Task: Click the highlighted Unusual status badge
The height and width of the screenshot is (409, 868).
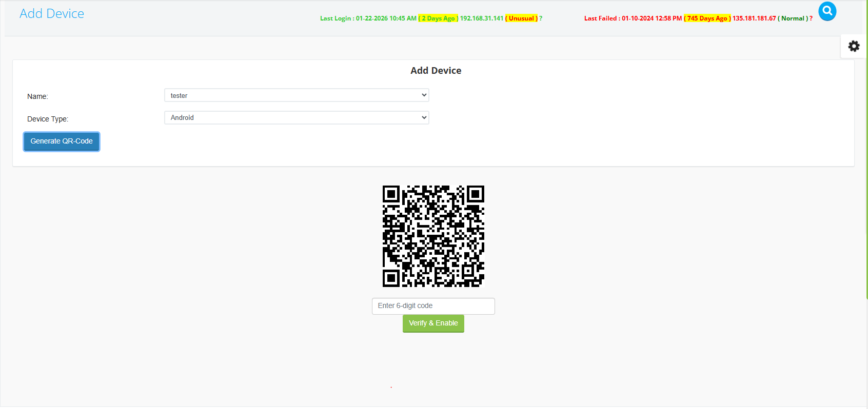Action: point(521,18)
